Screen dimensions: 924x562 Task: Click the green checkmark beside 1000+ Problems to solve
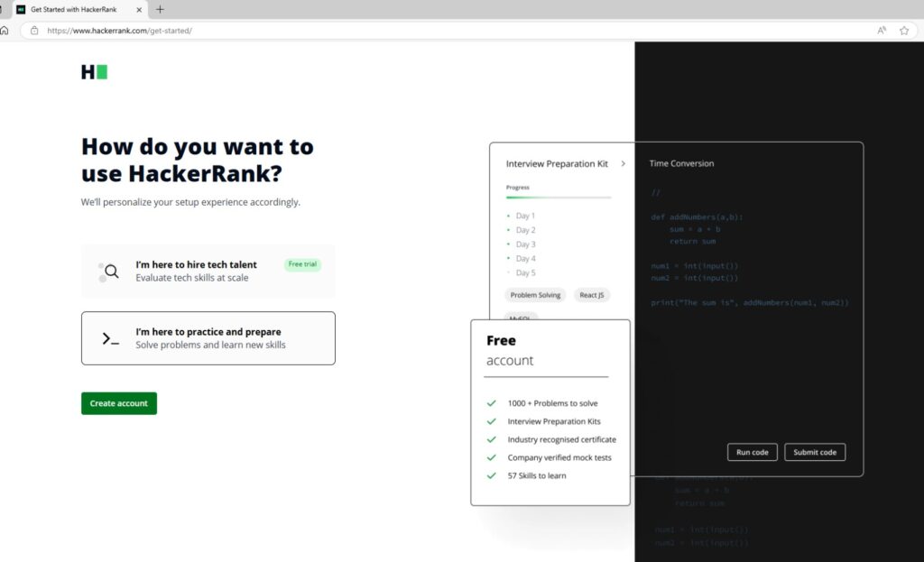(x=492, y=403)
